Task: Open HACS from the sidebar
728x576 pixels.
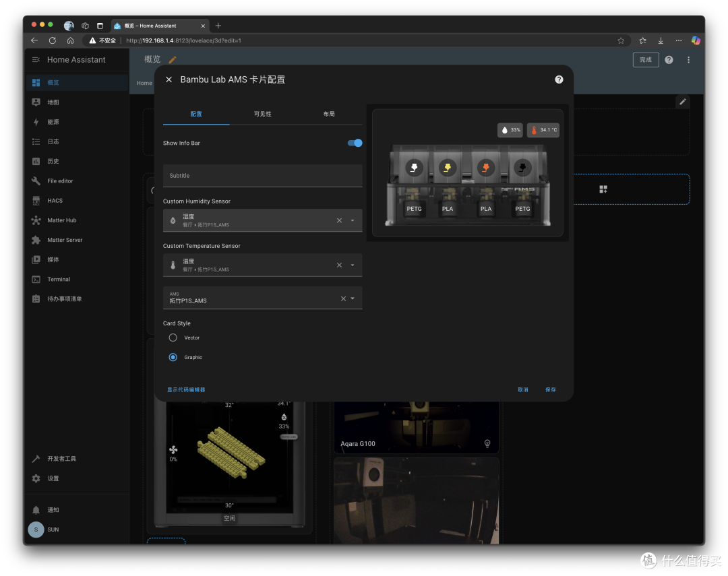Action: pyautogui.click(x=55, y=201)
